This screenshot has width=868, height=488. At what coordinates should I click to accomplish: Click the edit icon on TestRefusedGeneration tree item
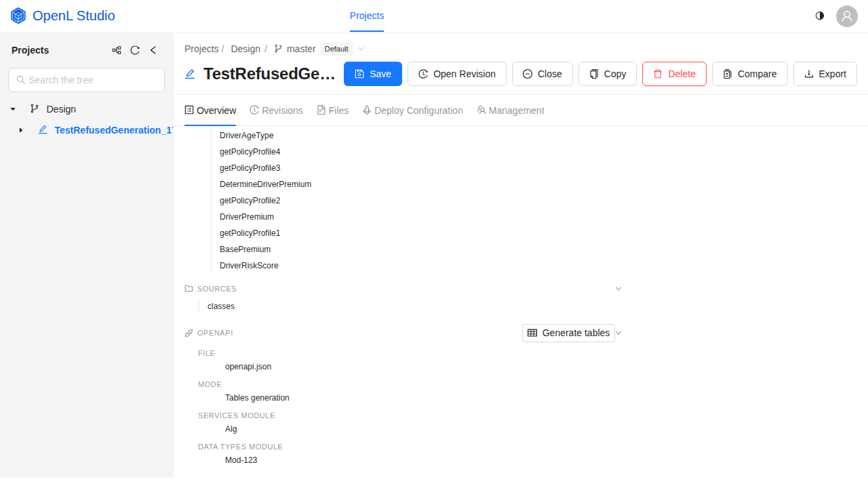click(43, 130)
